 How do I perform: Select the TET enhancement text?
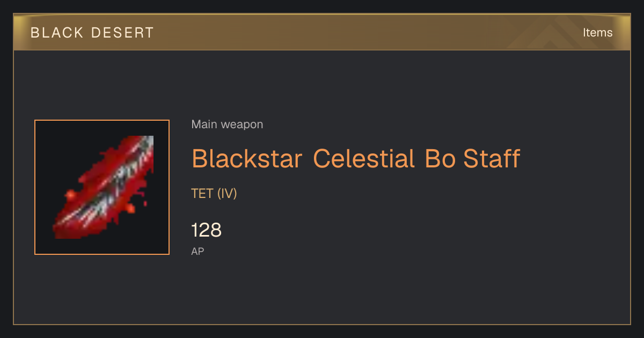pos(202,194)
